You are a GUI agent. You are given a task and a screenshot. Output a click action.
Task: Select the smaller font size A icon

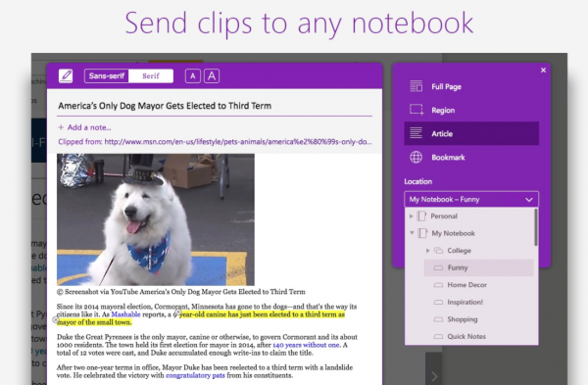193,76
